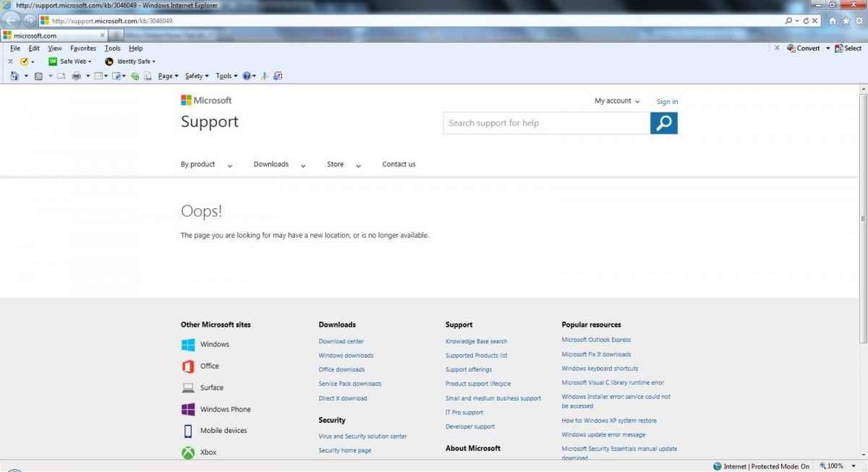Click the Convert to PDF icon

point(791,48)
